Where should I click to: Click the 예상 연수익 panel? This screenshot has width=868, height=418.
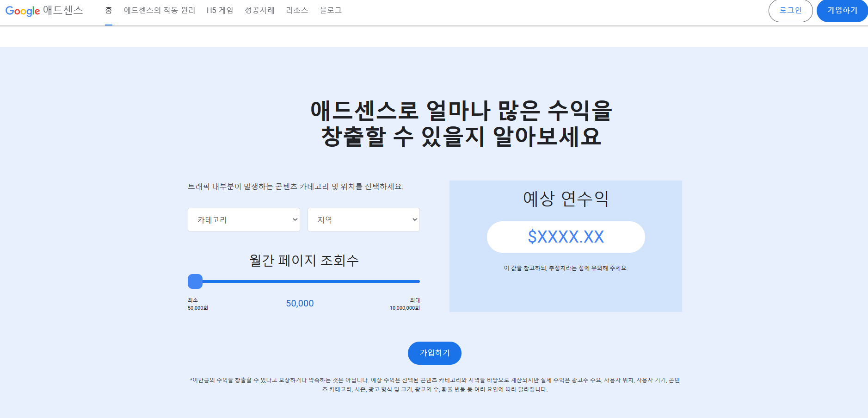click(566, 199)
